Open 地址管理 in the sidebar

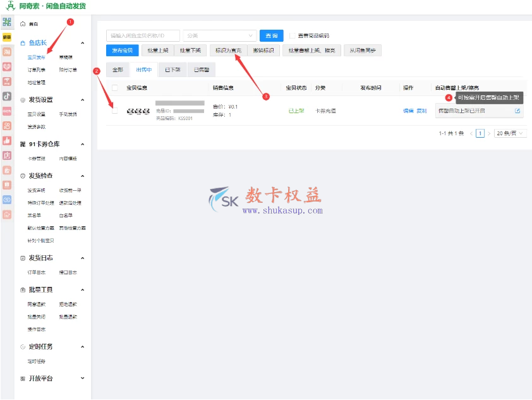(36, 82)
